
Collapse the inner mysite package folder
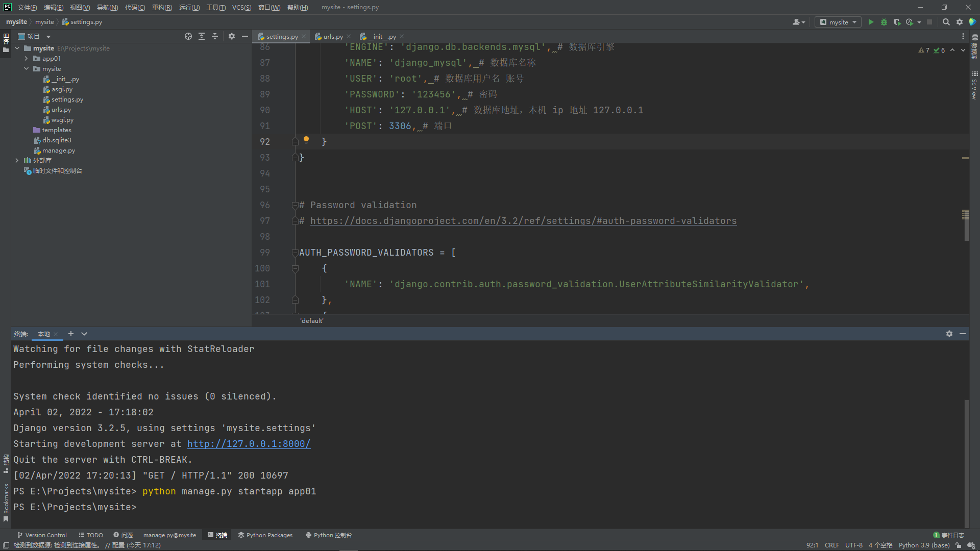click(27, 69)
